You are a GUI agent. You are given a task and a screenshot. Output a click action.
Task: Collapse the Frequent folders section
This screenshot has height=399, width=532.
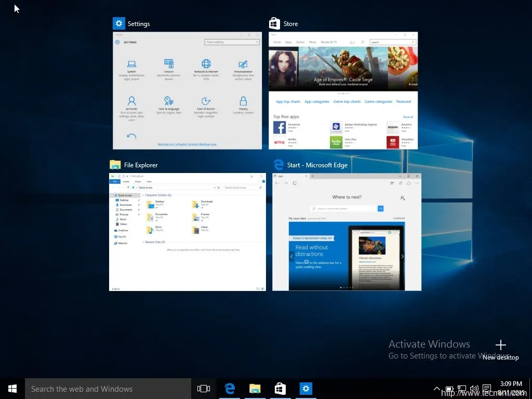(144, 195)
